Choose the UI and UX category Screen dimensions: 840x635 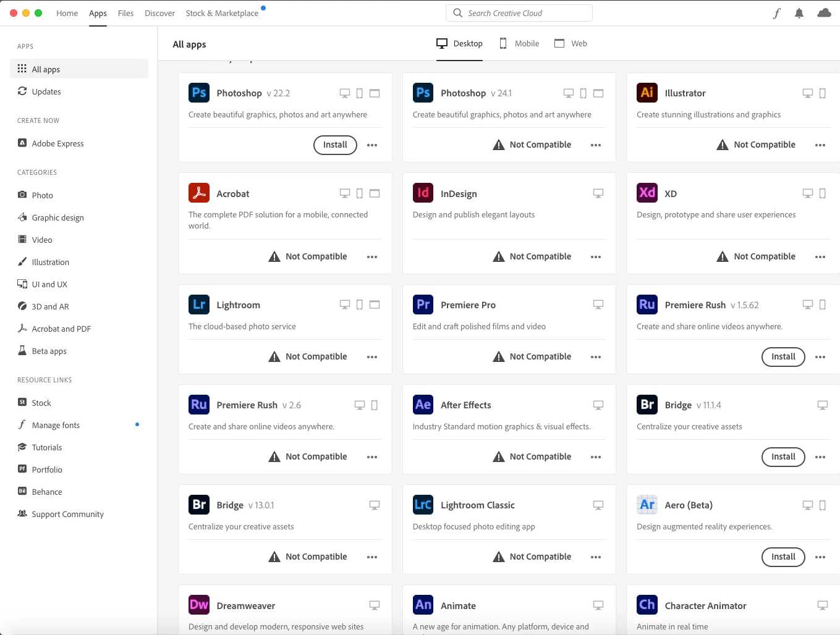coord(79,284)
